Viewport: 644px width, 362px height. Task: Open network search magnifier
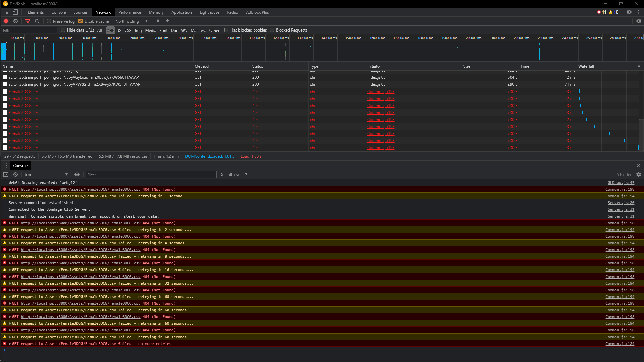pyautogui.click(x=37, y=21)
